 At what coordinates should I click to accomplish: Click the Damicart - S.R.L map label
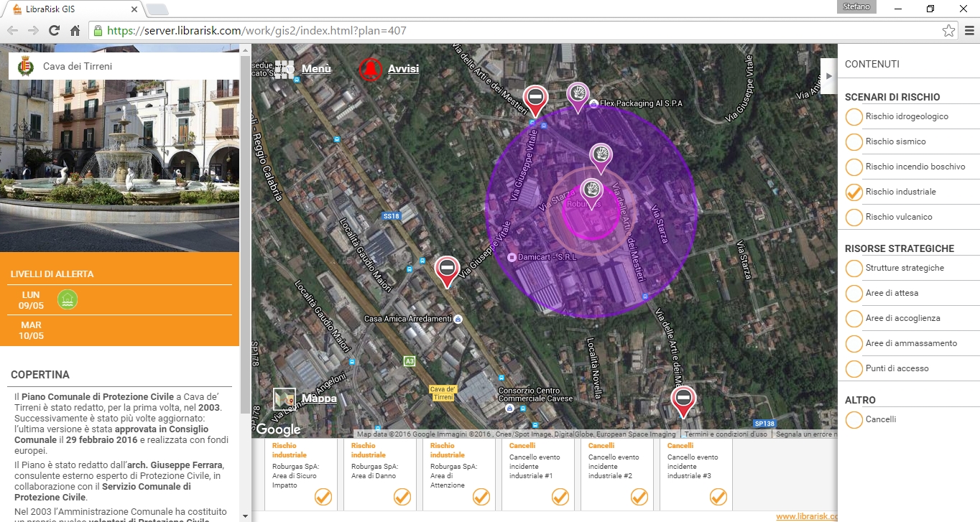click(548, 256)
